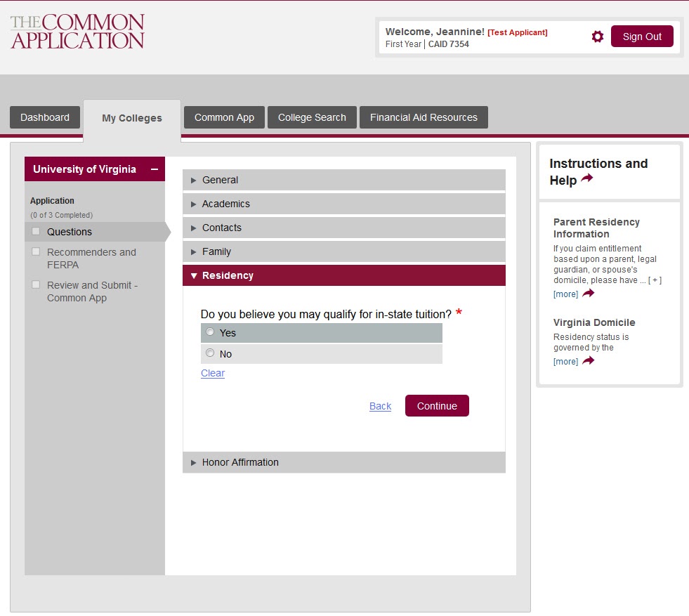Go to College Search tab

point(312,117)
